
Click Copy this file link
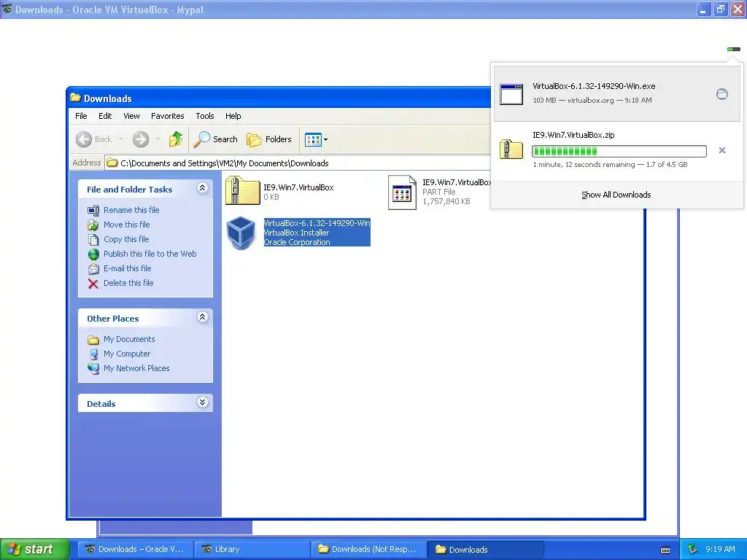(x=126, y=239)
